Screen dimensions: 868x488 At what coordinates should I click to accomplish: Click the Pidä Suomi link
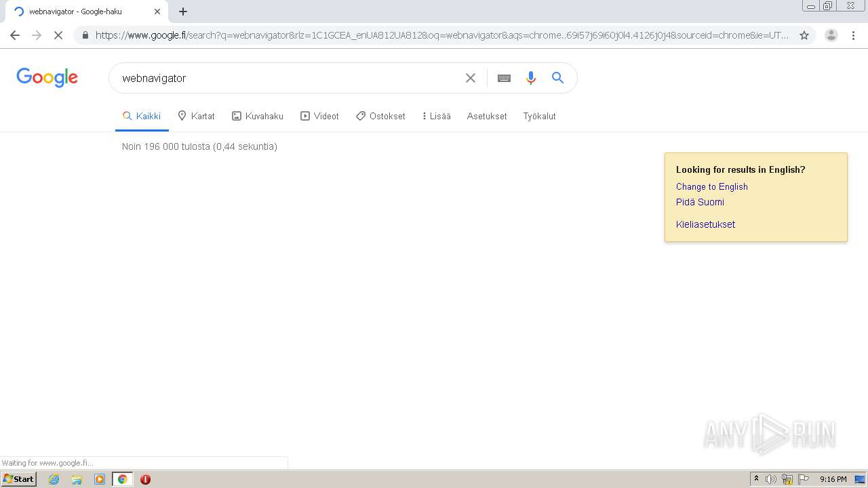click(x=700, y=202)
